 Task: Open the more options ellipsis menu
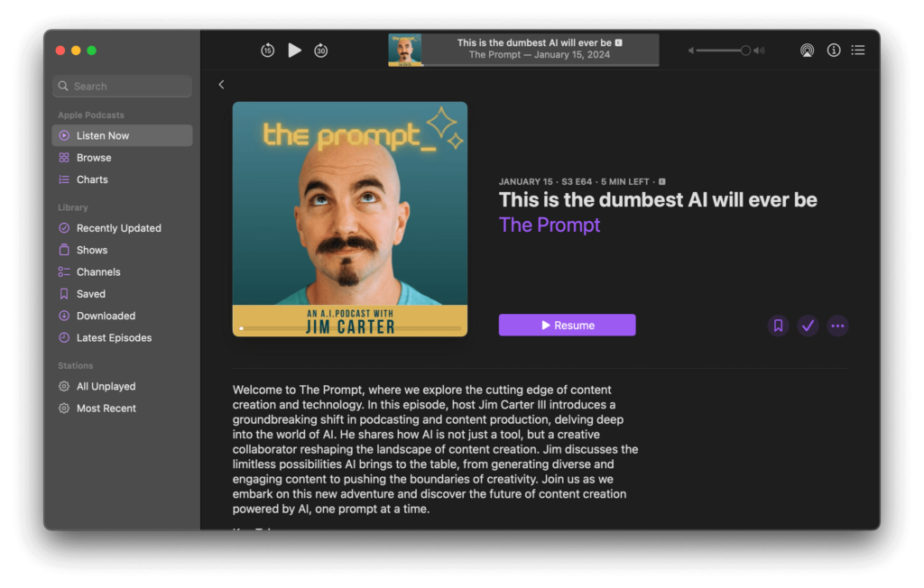coord(837,326)
